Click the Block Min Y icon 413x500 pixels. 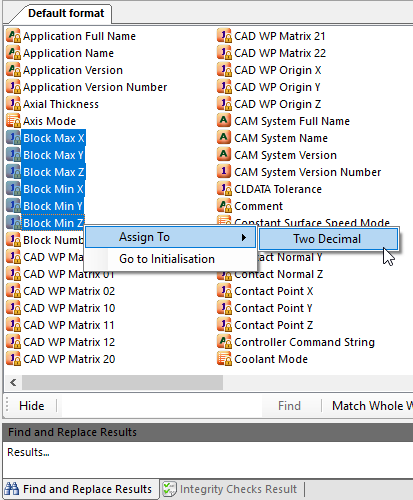[x=13, y=206]
